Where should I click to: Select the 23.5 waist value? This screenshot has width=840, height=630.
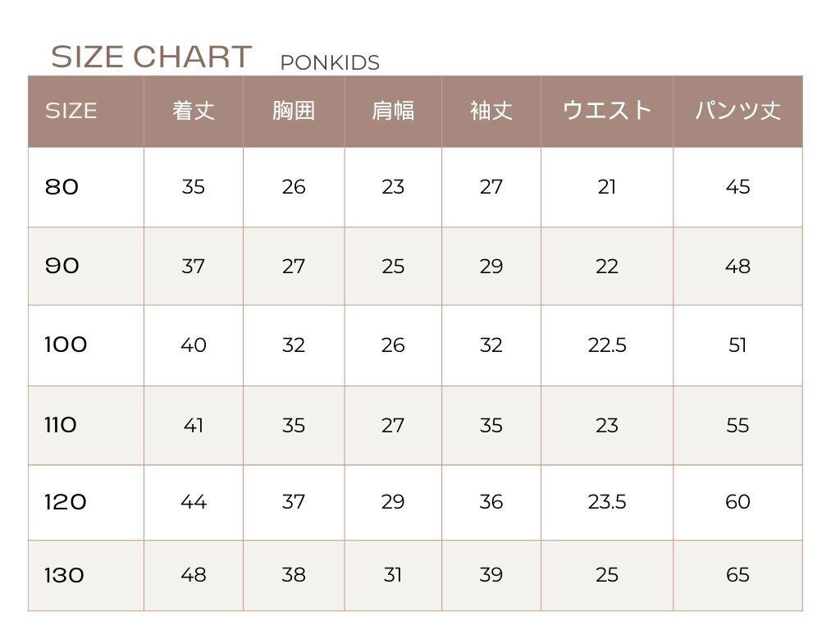(x=607, y=502)
